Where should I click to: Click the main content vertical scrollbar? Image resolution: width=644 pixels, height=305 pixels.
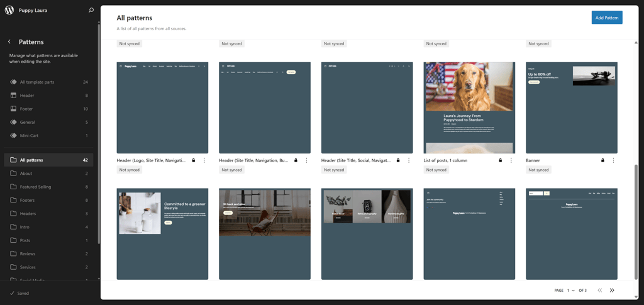(x=636, y=221)
